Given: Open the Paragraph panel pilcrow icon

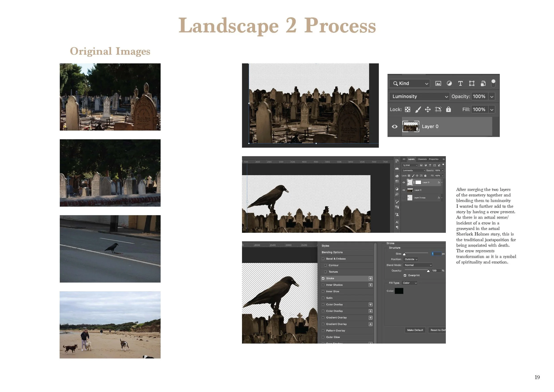Looking at the screenshot, I should click(397, 228).
